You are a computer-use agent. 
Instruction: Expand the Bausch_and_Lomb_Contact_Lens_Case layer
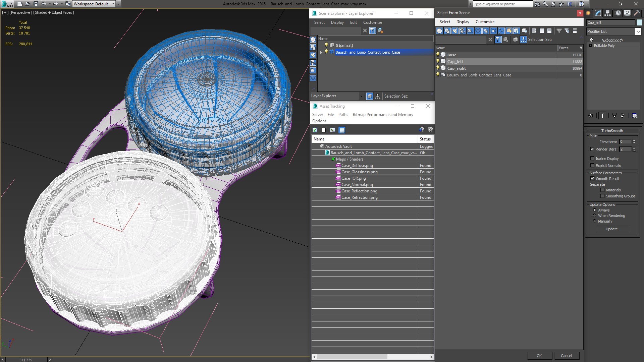pos(321,52)
